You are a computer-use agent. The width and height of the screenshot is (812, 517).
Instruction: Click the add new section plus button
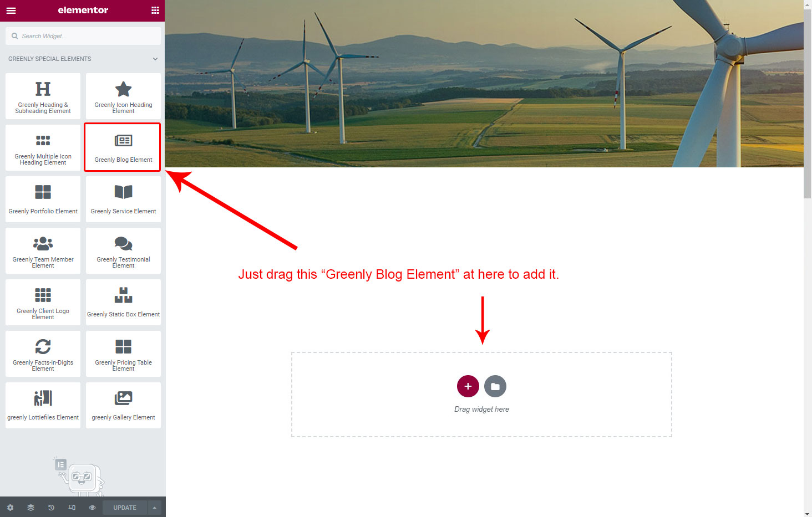[468, 386]
